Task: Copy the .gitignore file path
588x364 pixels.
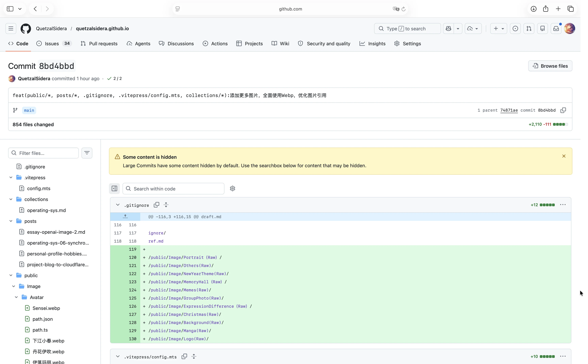Action: click(x=157, y=205)
